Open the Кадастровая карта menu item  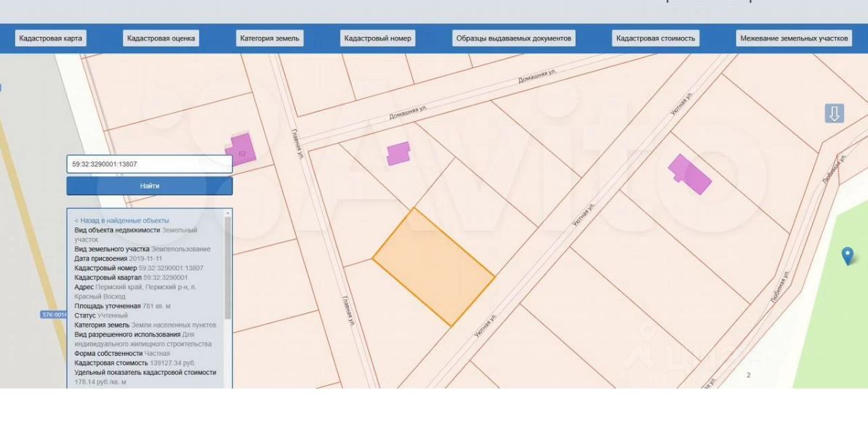click(50, 38)
